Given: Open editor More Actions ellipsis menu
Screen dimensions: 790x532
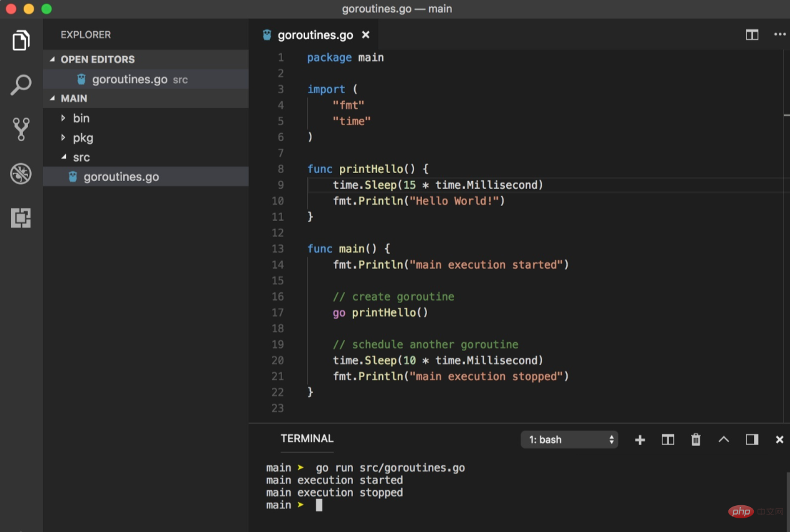Looking at the screenshot, I should click(779, 35).
